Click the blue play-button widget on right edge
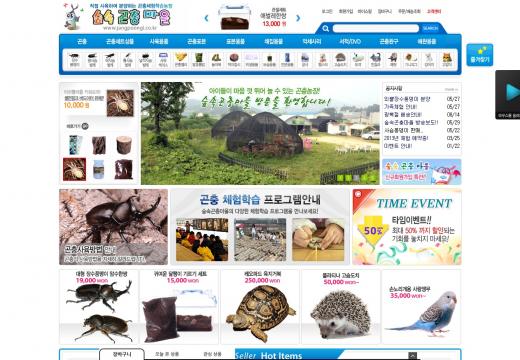 (508, 95)
